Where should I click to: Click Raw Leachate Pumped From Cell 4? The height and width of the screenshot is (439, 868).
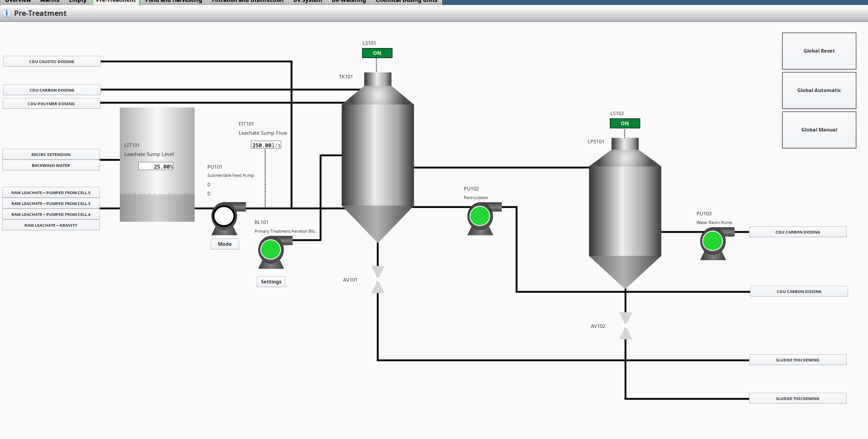coord(51,214)
